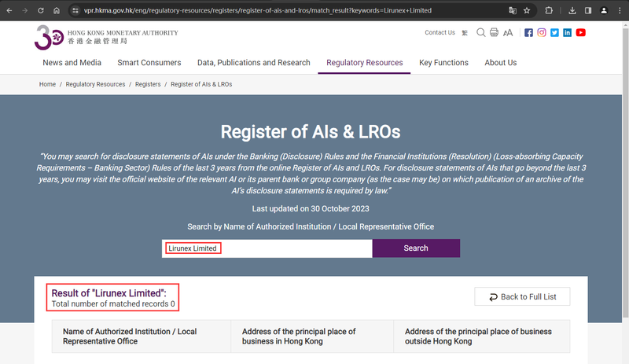
Task: Open the site information icon in address bar
Action: 75,10
